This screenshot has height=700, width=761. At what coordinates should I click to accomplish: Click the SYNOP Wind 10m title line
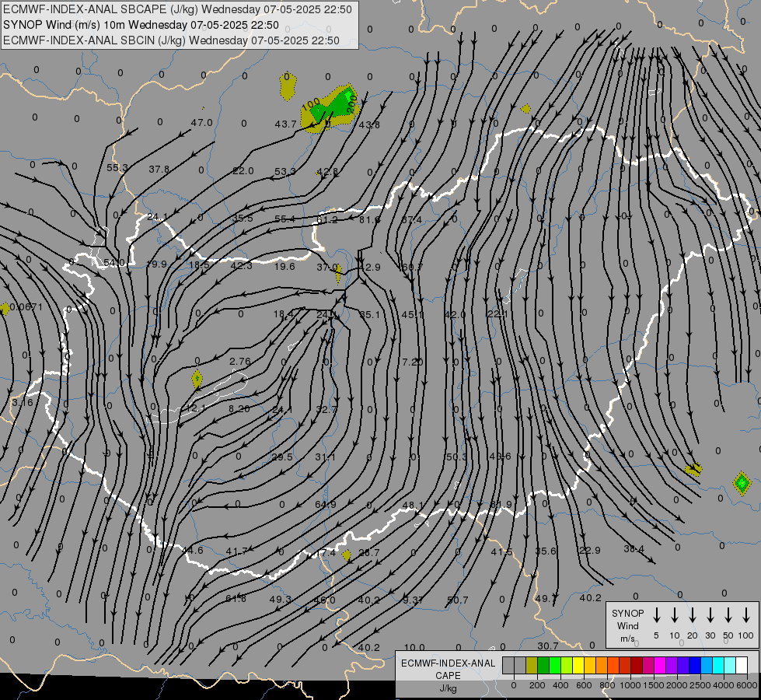pyautogui.click(x=141, y=25)
